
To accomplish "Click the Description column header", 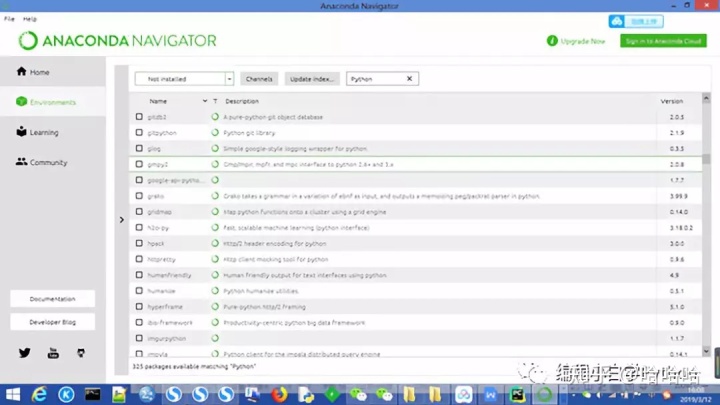I will [242, 101].
